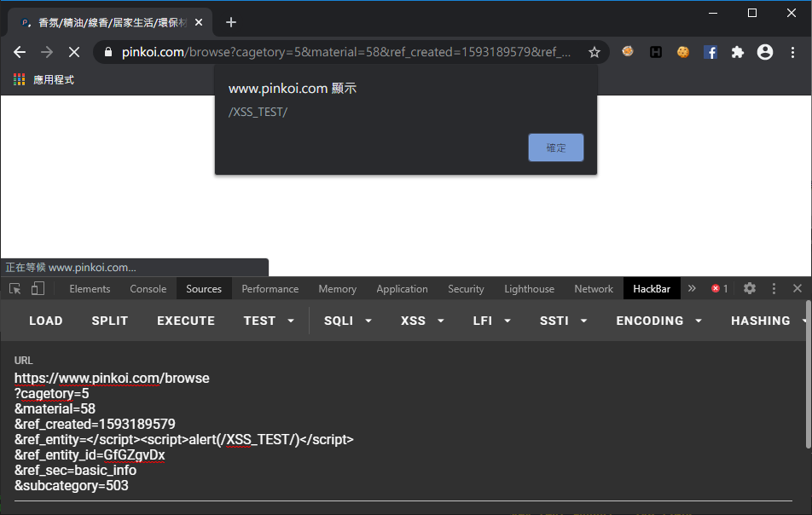Image resolution: width=812 pixels, height=515 pixels.
Task: Confirm the alert dialog with 確定
Action: 555,148
